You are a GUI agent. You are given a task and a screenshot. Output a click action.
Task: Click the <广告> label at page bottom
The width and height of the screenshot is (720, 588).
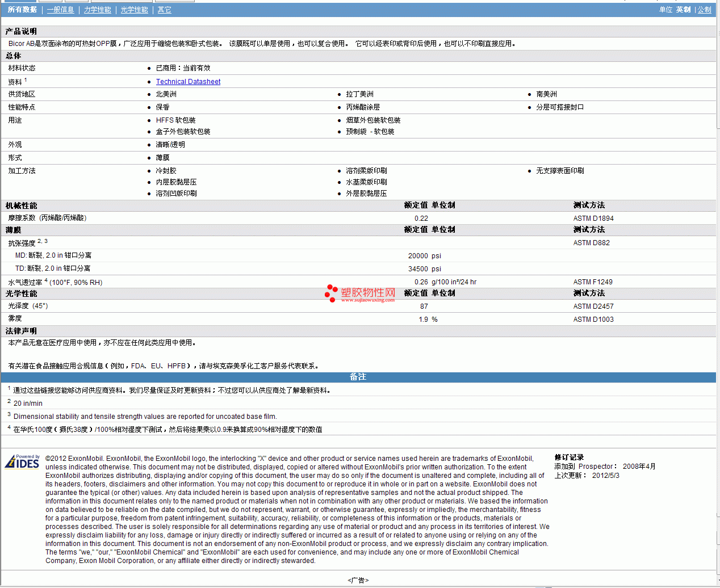358,581
